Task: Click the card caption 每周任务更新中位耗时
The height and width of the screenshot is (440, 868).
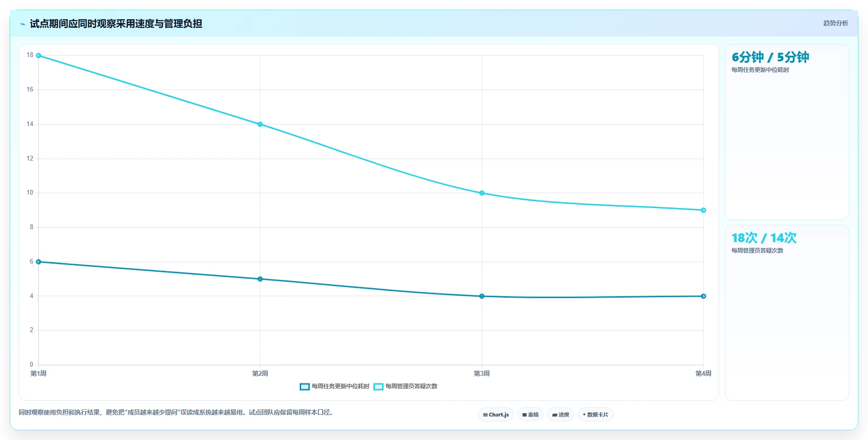Action: [760, 70]
